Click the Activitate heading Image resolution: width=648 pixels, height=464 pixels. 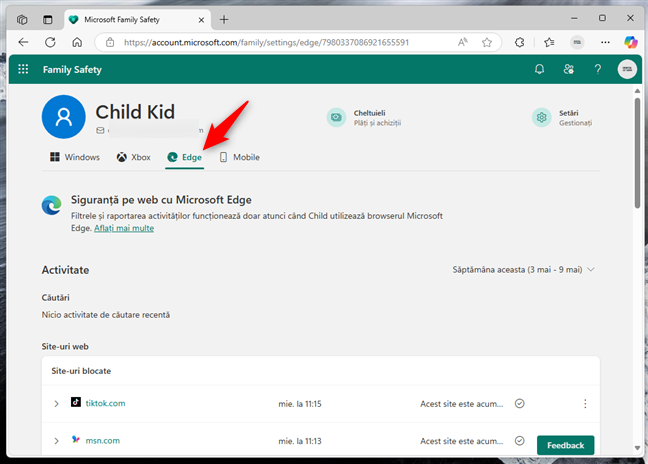tap(65, 270)
